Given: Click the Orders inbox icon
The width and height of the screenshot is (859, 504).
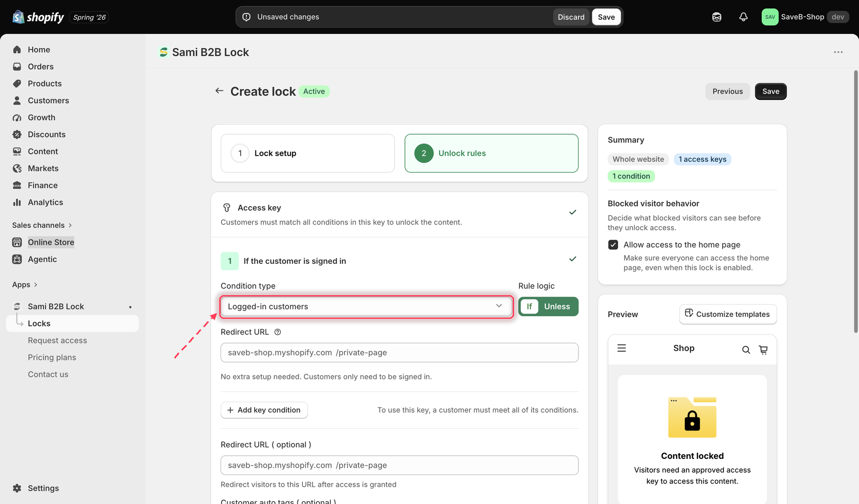Looking at the screenshot, I should 17,67.
